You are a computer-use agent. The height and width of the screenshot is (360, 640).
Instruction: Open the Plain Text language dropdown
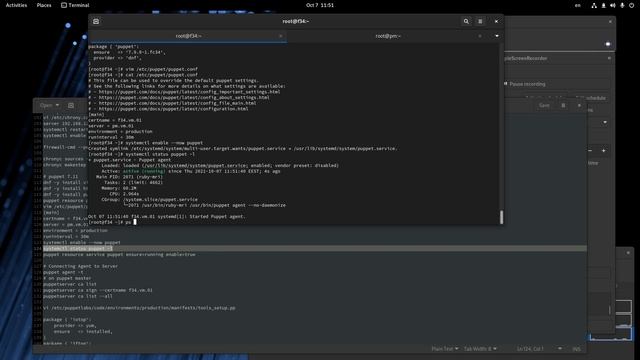click(x=444, y=349)
